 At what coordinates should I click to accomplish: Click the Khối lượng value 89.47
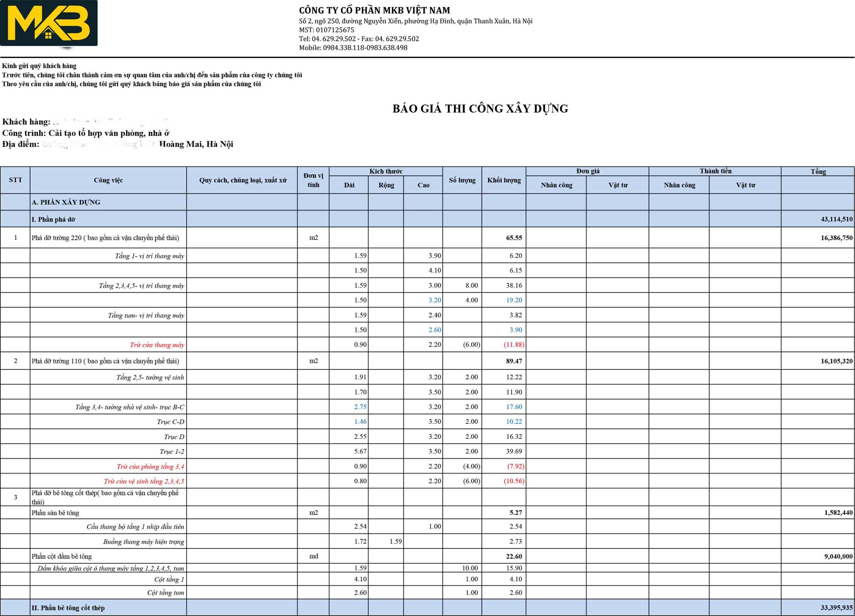click(514, 361)
